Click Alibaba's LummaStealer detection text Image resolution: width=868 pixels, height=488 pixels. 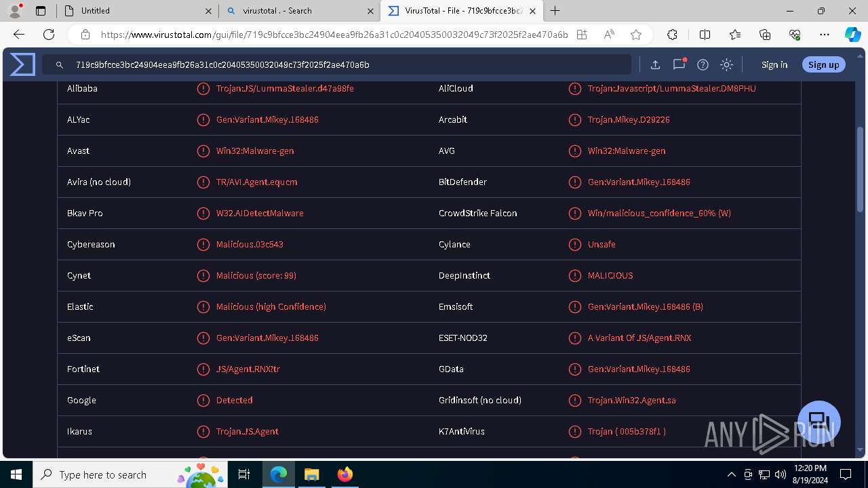click(285, 88)
